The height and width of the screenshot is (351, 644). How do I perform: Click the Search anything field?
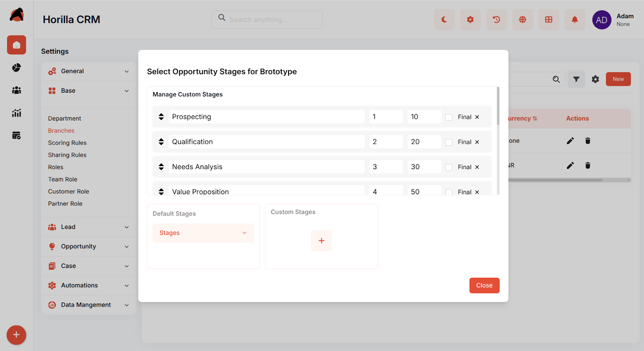coord(267,19)
